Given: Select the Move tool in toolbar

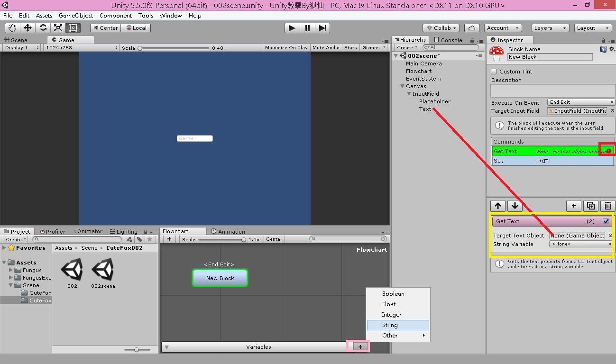Looking at the screenshot, I should click(x=28, y=28).
